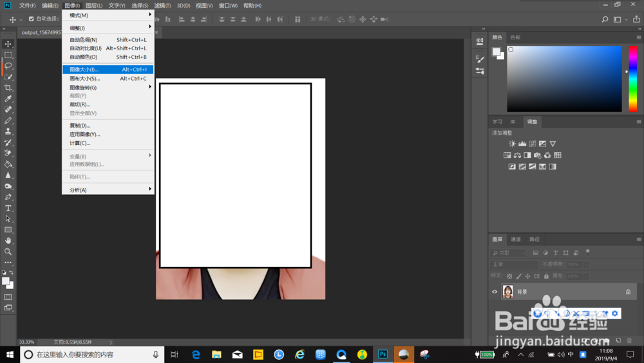Toggle the layer filter on/off switch
Viewport: 644px width, 363px height.
[588, 251]
